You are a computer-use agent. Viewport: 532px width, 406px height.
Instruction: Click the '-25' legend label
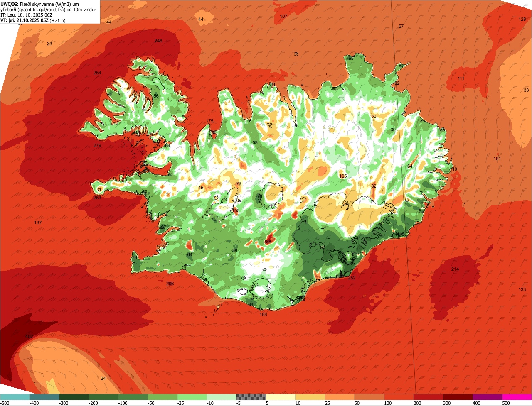pyautogui.click(x=181, y=403)
